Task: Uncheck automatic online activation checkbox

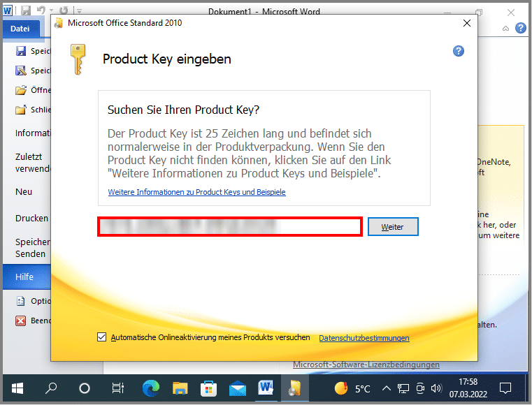Action: (x=102, y=337)
